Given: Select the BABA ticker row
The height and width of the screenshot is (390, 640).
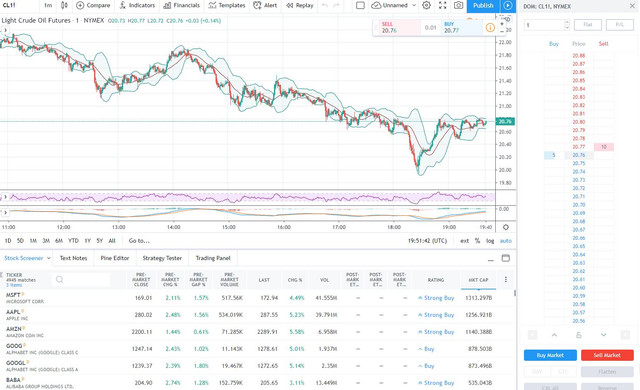Looking at the screenshot, I should [x=257, y=383].
